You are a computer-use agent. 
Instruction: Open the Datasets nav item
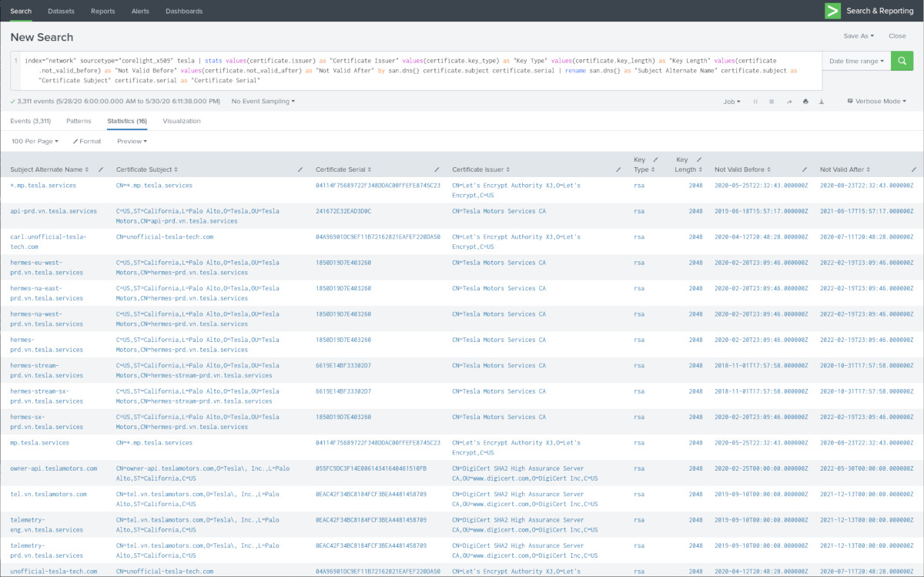61,11
